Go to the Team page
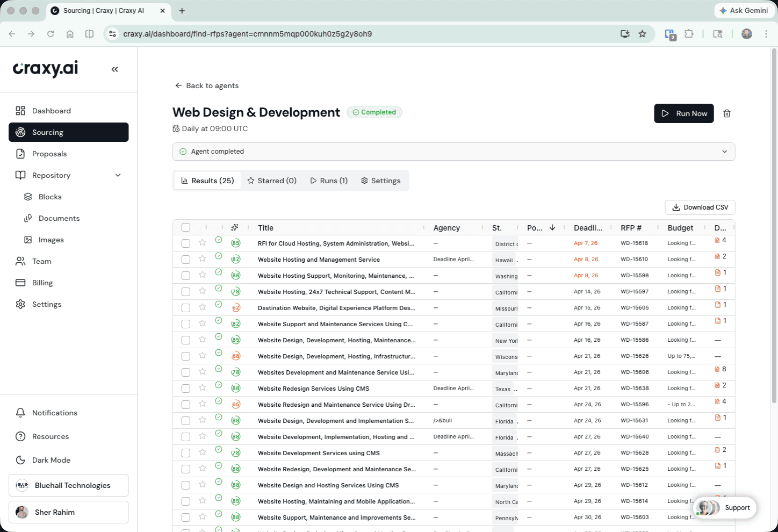The image size is (778, 532). (x=68, y=261)
